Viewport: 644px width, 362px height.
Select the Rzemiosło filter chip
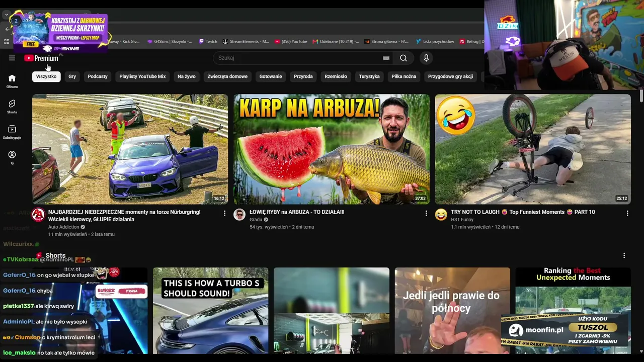pos(336,76)
